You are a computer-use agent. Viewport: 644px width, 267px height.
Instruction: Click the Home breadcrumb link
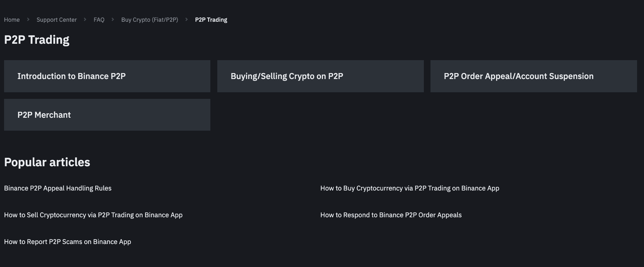[12, 20]
